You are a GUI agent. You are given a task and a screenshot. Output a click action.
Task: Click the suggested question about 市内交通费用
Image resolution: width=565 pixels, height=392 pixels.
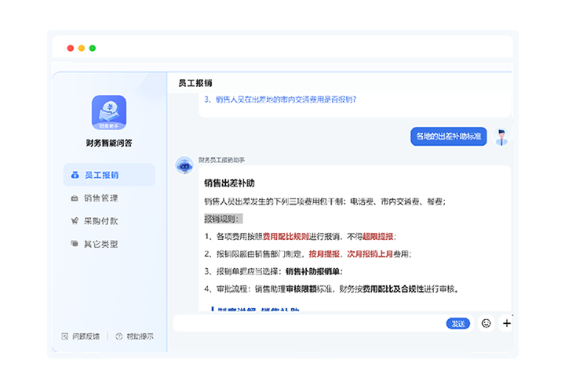tap(280, 100)
